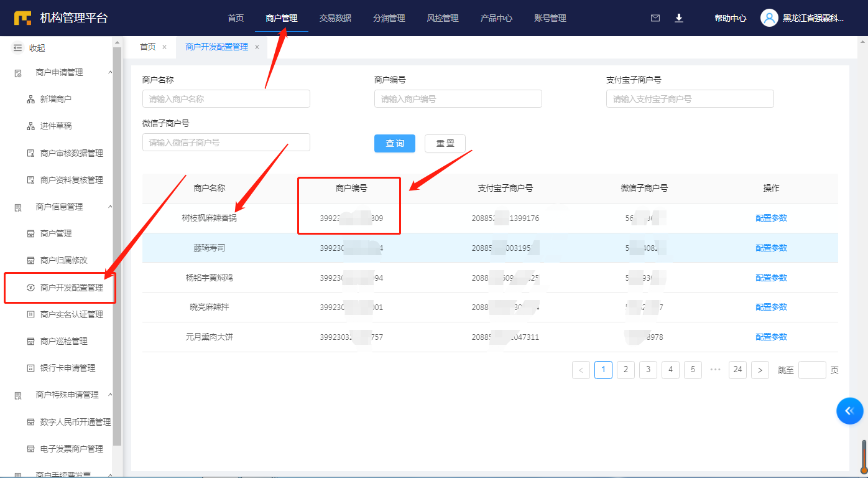Click the 收起 collapse sidebar icon

click(17, 48)
